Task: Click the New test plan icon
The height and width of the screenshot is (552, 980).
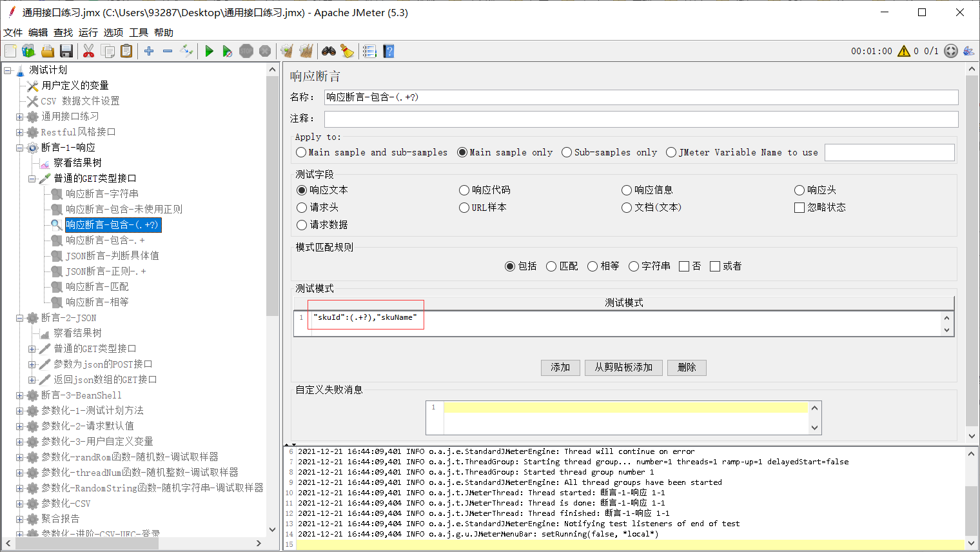Action: tap(10, 51)
